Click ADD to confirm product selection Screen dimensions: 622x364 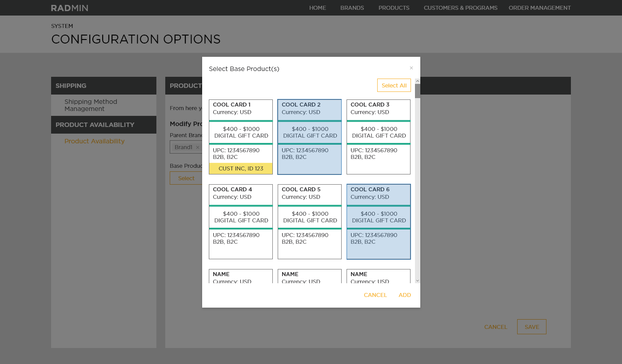[404, 295]
